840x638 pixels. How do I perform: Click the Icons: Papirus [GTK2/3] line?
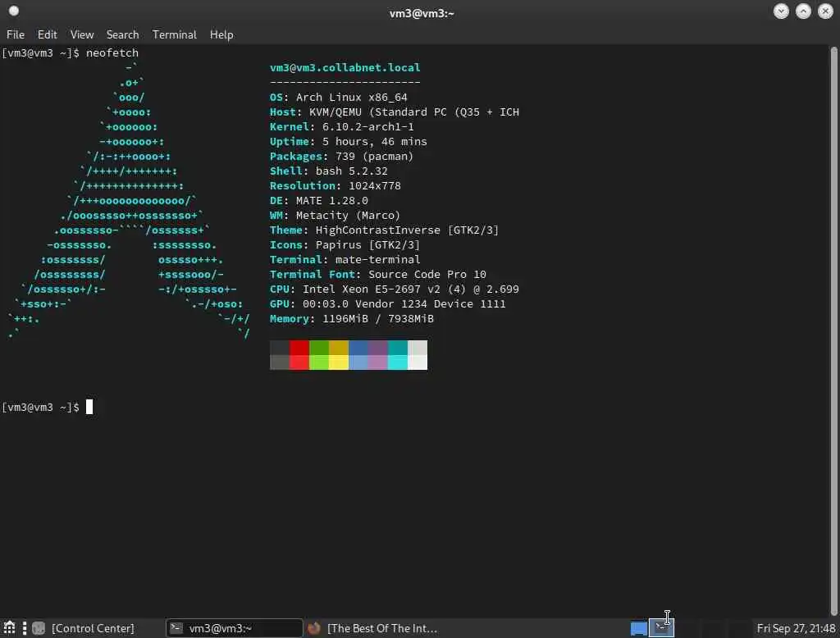click(x=345, y=245)
